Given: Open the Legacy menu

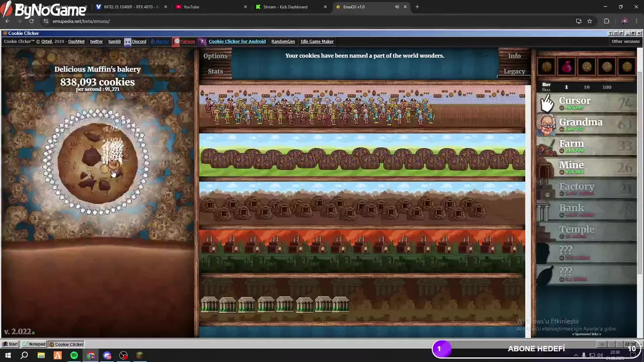Looking at the screenshot, I should click(x=514, y=71).
